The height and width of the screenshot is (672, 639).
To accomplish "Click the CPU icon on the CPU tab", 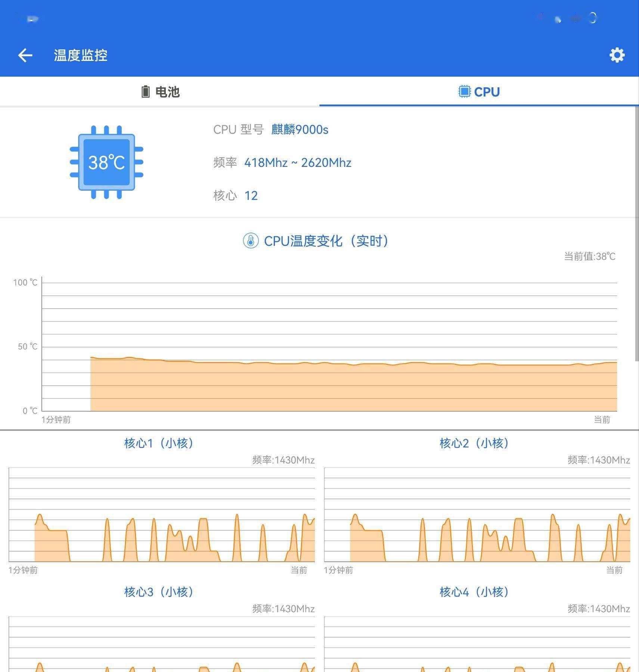I will point(464,91).
